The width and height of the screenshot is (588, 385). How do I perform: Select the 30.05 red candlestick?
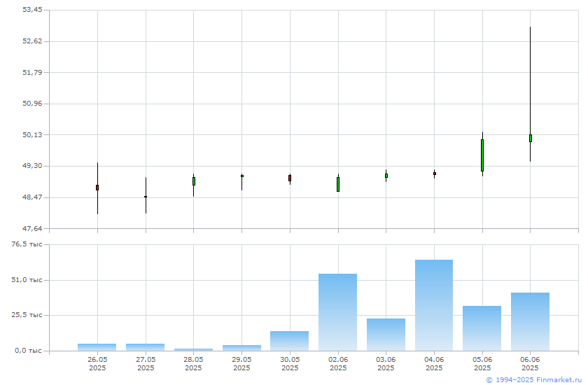290,178
